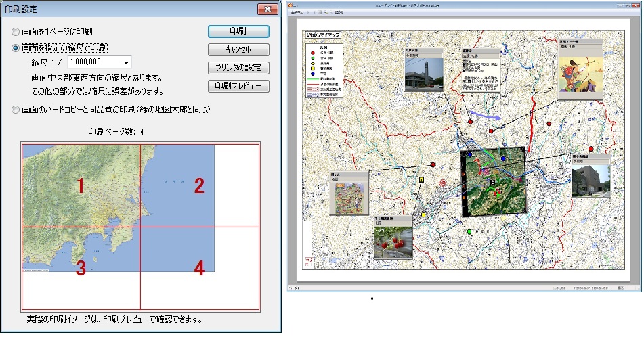
Task: Click the red hatched circle map marker
Action: pos(444,182)
